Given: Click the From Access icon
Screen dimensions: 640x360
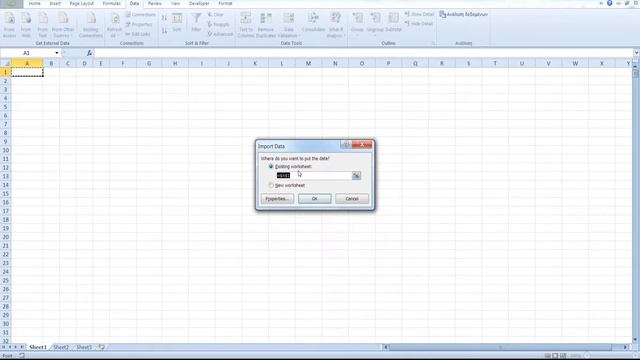Looking at the screenshot, I should point(9,25).
